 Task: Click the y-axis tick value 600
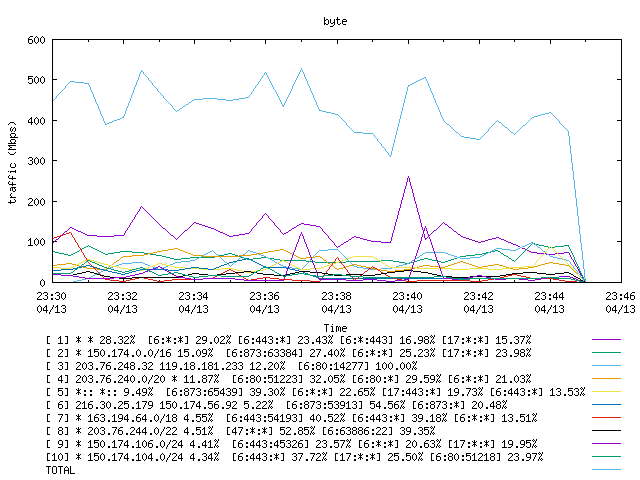click(x=36, y=40)
